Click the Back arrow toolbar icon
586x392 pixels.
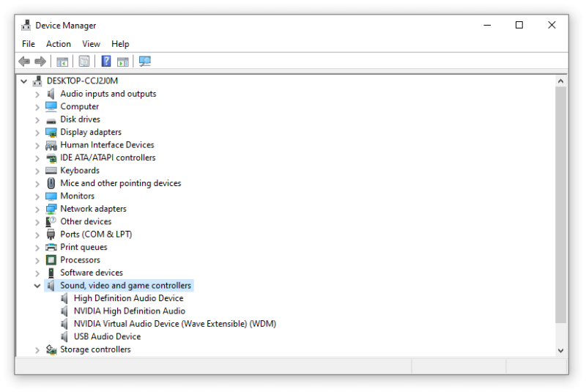(x=24, y=62)
